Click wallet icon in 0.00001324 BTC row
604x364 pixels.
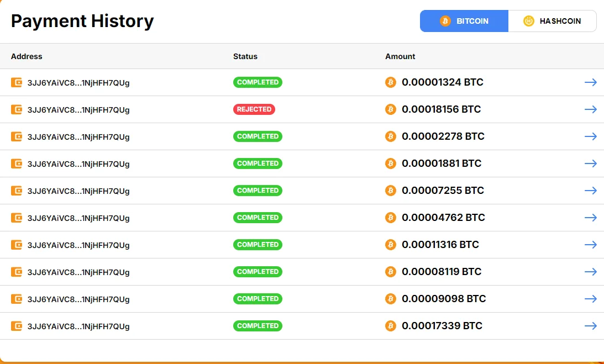point(17,82)
